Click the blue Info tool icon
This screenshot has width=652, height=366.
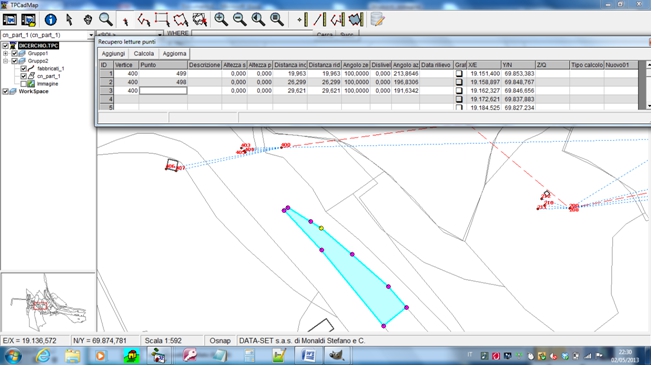[x=50, y=20]
